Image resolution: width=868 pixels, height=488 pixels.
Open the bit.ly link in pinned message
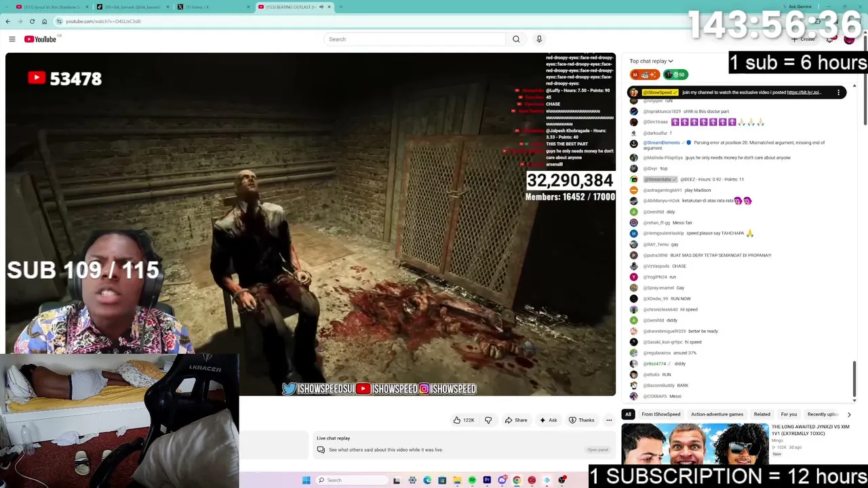tap(804, 92)
